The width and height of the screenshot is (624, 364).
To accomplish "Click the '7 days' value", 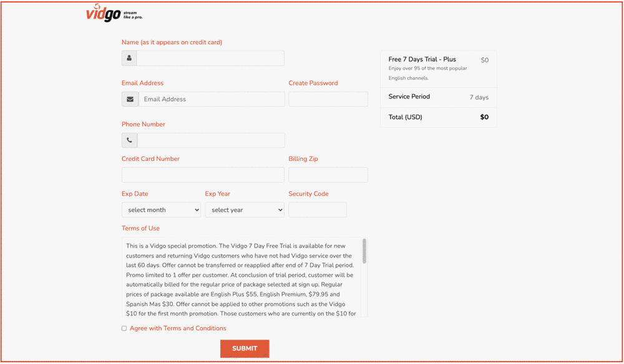I will tap(479, 97).
